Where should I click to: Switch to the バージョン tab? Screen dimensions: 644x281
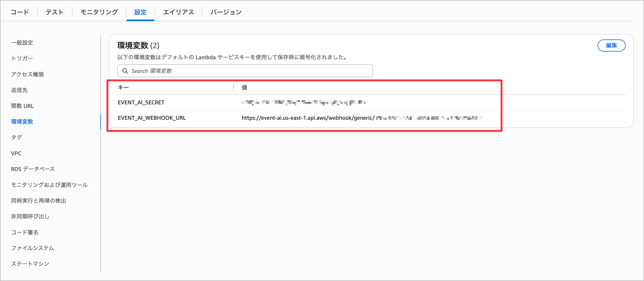226,12
